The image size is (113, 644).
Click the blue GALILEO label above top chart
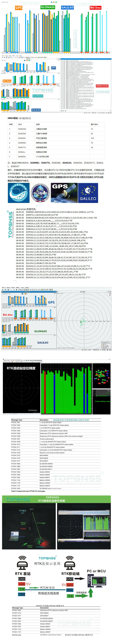click(x=67, y=8)
